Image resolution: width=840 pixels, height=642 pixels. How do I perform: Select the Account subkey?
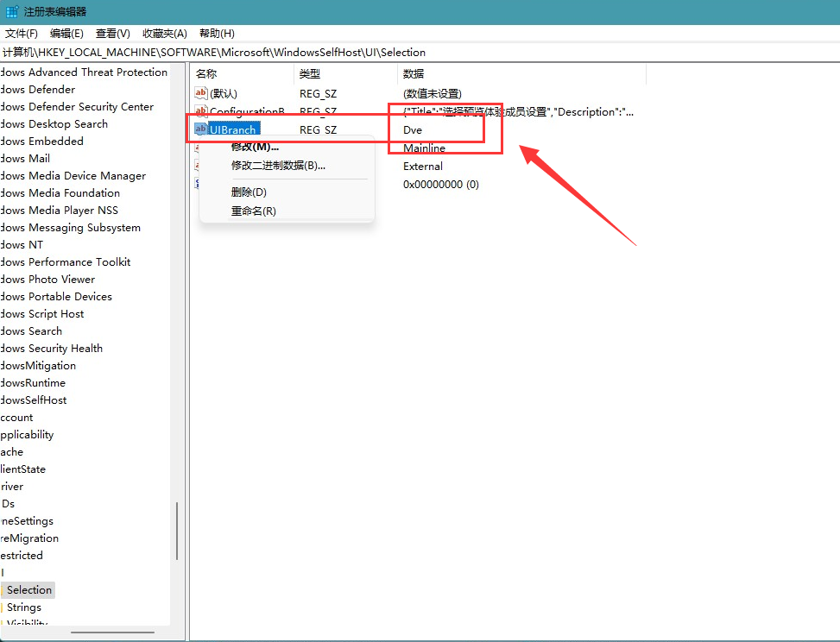[x=16, y=418]
